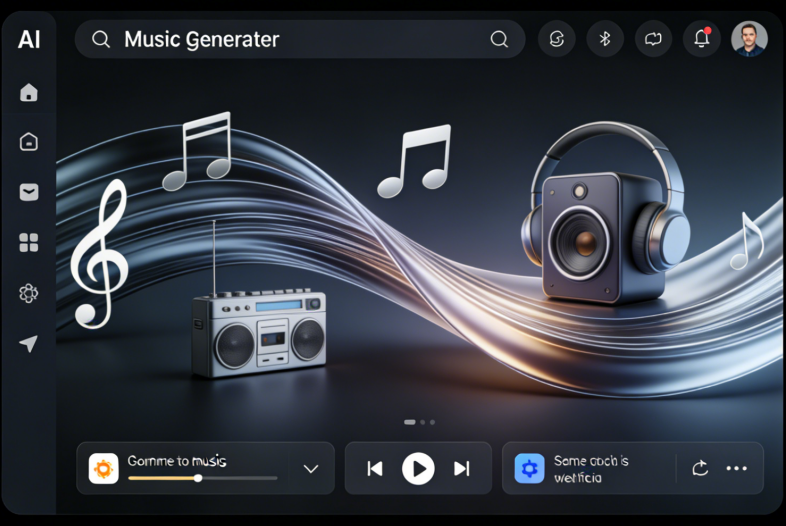
Task: Open the flower-shaped settings icon in sidebar
Action: coord(29,293)
